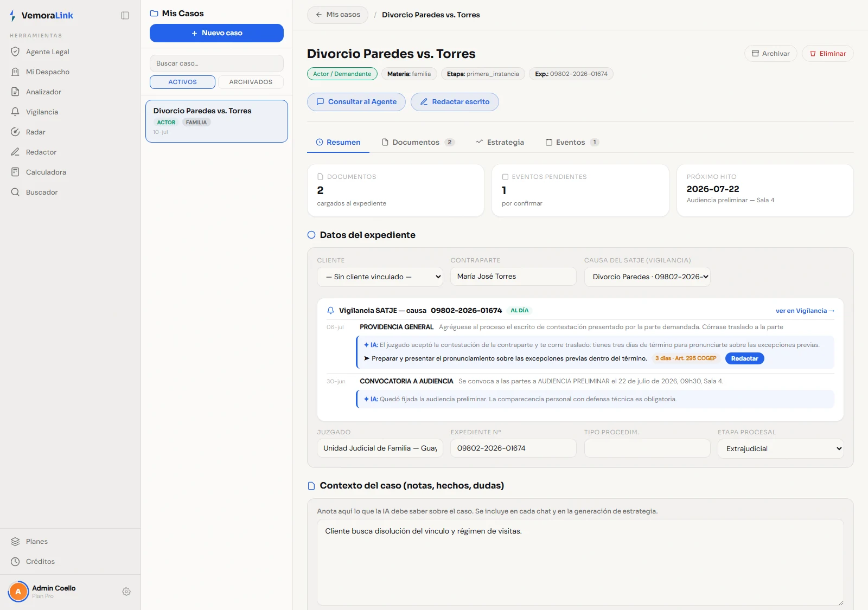Click the CONVOCATORIA A AUDIENCIA entry title
The image size is (868, 610).
tap(406, 382)
